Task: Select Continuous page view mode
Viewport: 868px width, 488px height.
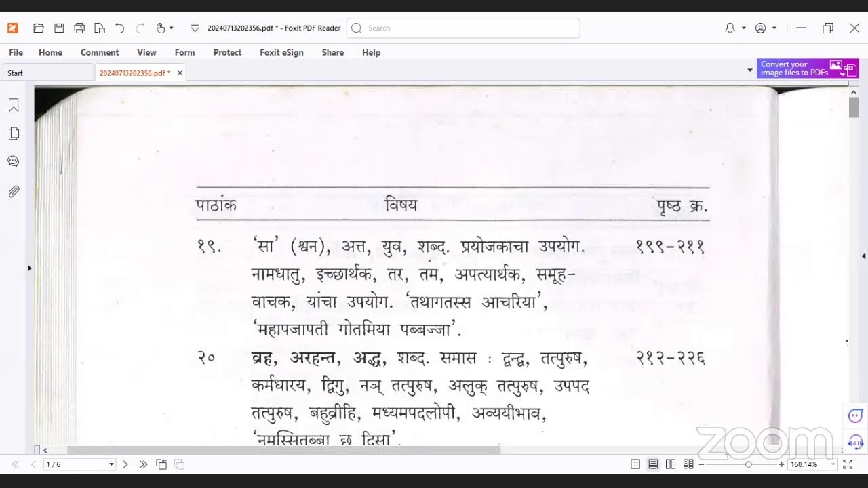Action: 653,464
